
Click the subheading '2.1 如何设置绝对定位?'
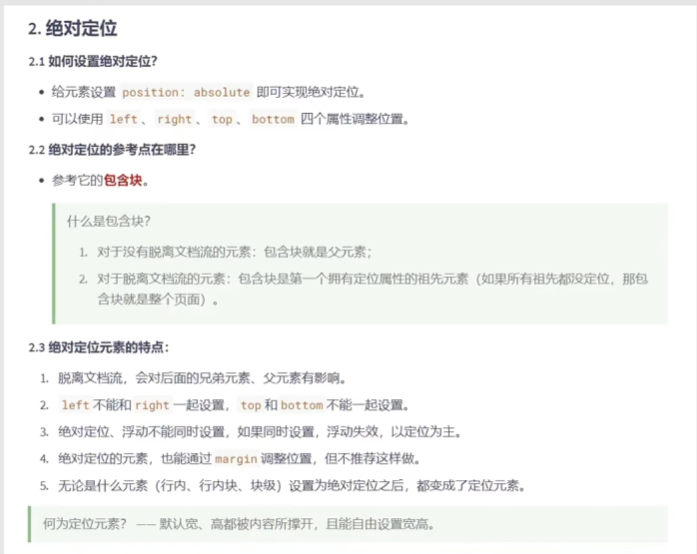pos(93,61)
